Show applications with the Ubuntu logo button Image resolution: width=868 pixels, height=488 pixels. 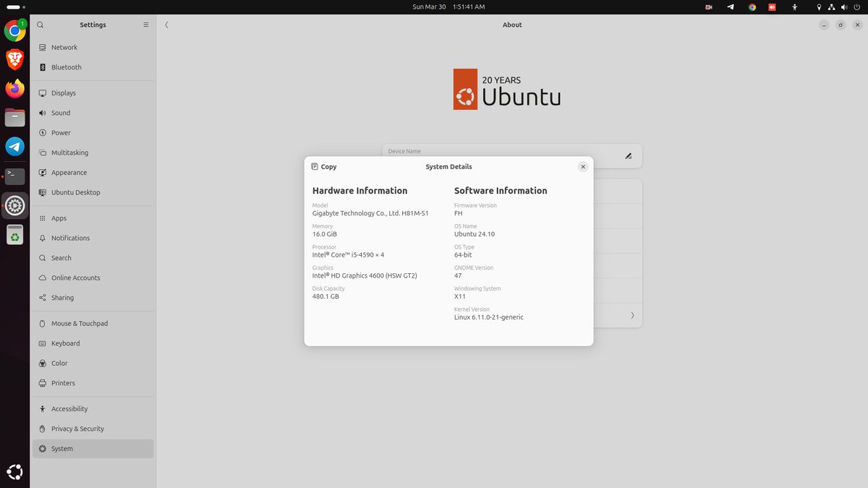click(x=15, y=472)
